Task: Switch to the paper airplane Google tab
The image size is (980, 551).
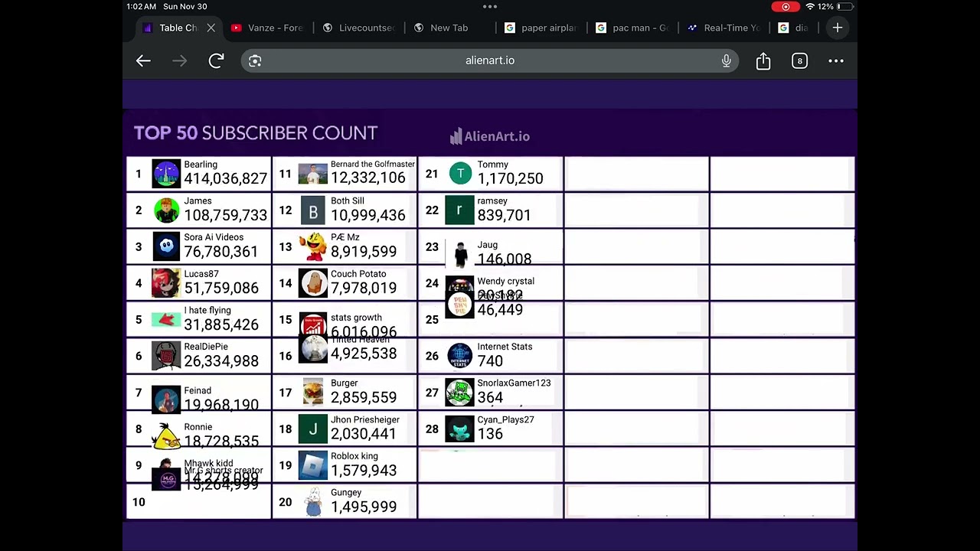Action: 541,28
